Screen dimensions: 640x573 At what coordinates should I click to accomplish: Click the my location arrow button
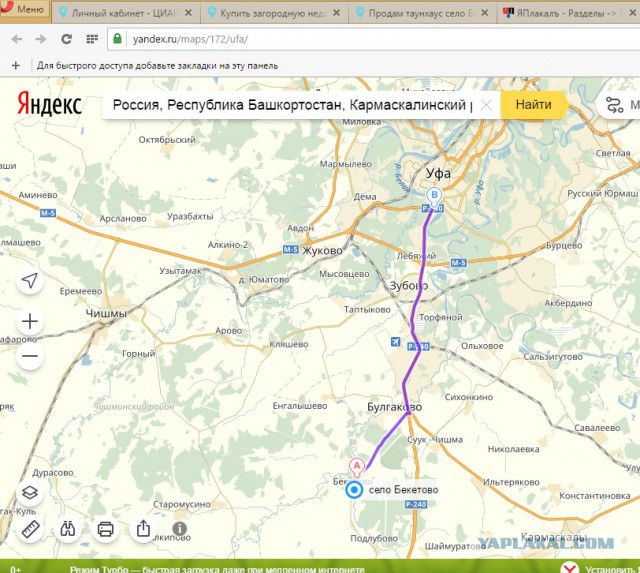pos(30,281)
